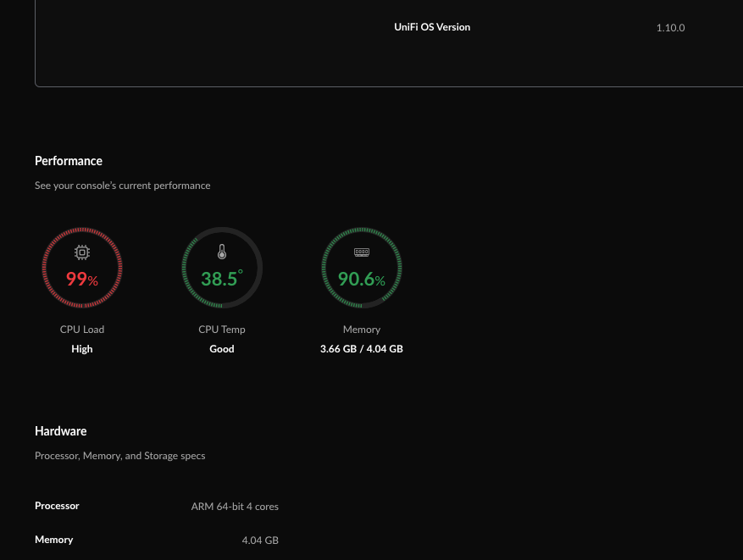
Task: Click the CPU Temp label
Action: pos(222,330)
